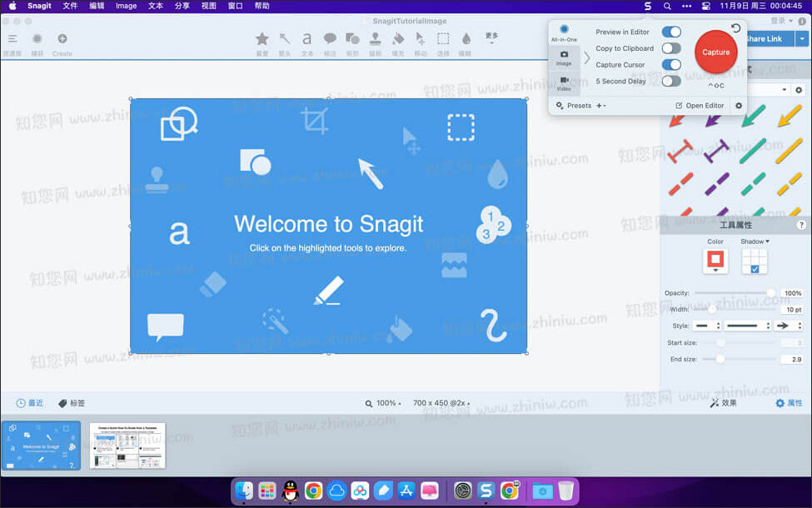
Task: Expand capture selection chevron arrow
Action: pos(587,58)
